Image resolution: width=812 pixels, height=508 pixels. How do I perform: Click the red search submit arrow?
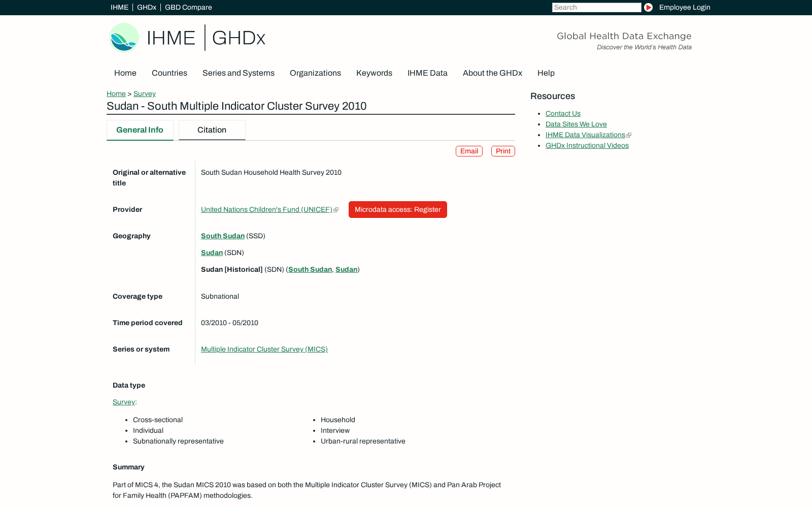[648, 7]
